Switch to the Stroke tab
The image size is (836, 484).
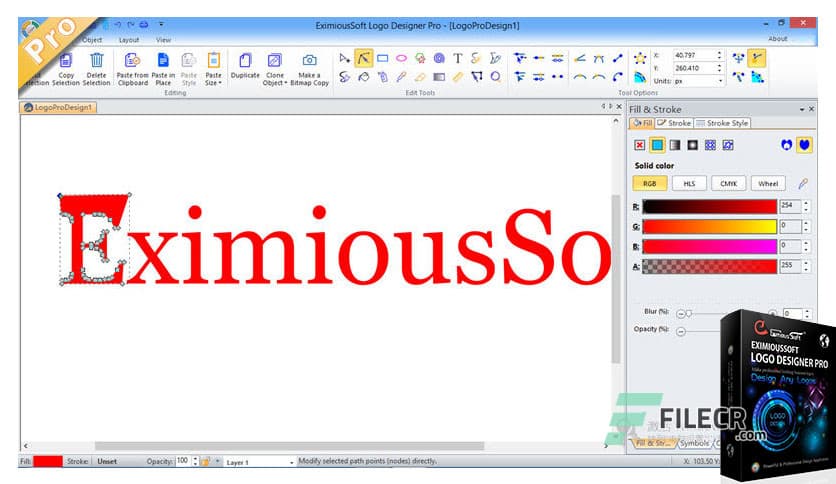click(x=674, y=123)
